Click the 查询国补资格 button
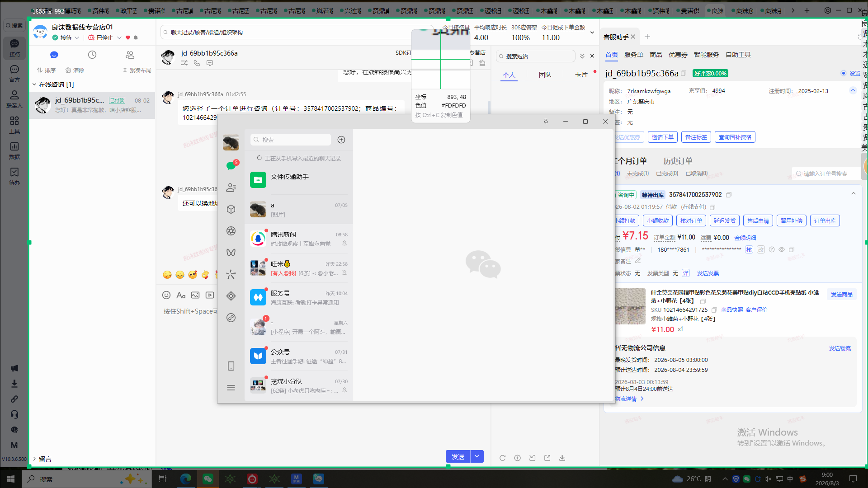 click(735, 137)
